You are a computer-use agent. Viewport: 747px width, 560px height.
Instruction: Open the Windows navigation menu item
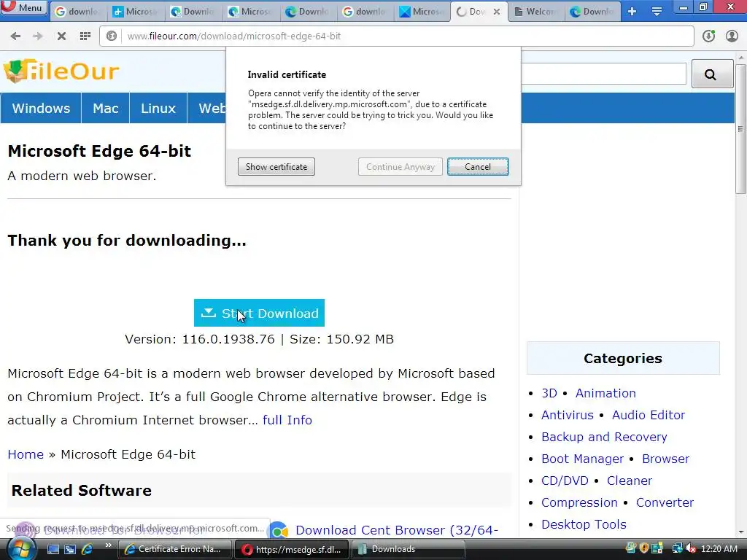point(41,108)
